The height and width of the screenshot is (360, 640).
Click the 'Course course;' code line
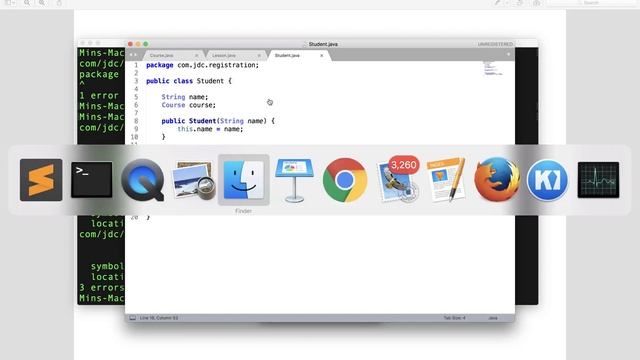tap(189, 105)
